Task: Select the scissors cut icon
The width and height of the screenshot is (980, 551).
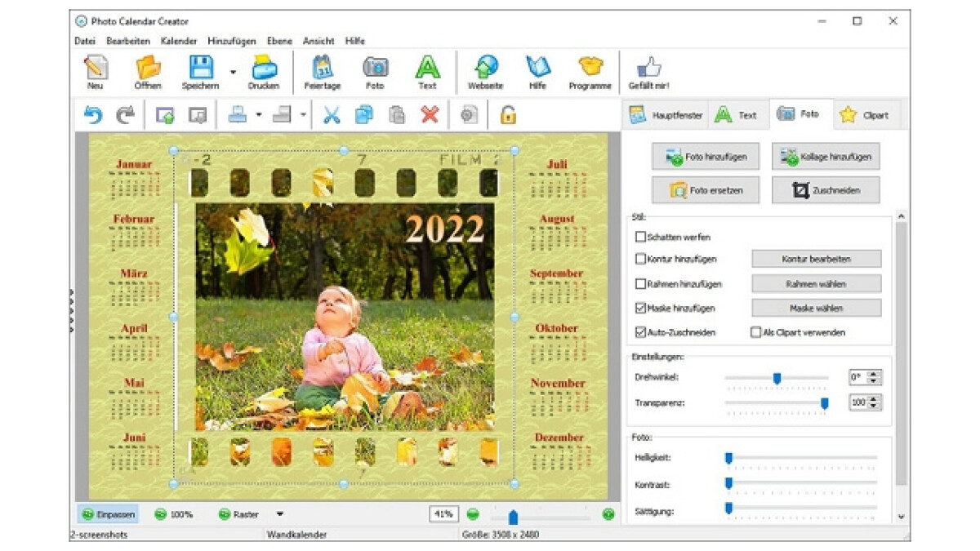Action: click(x=331, y=115)
